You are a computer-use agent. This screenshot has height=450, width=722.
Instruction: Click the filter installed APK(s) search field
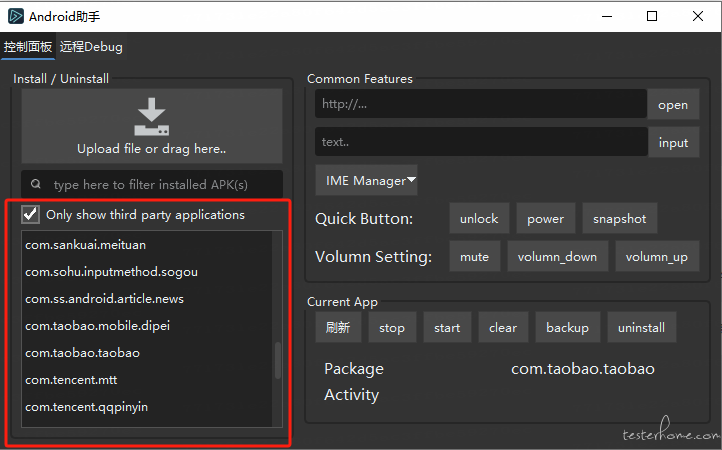(x=152, y=184)
